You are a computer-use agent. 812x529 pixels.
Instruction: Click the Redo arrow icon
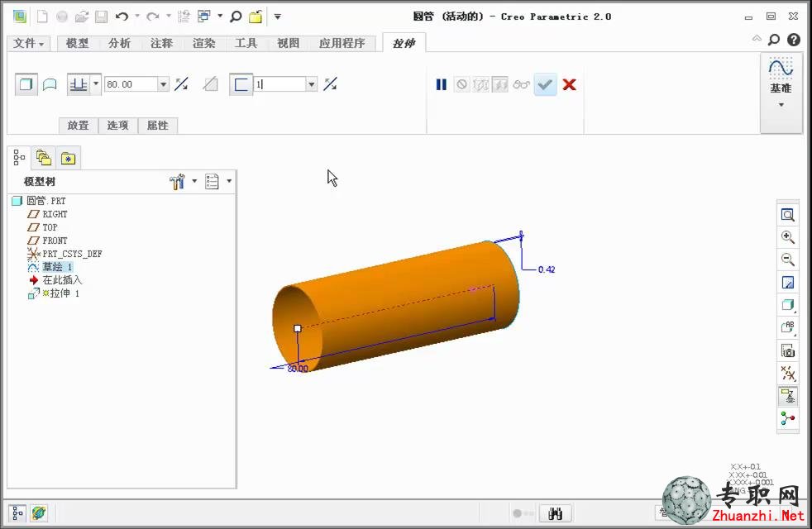(x=152, y=17)
